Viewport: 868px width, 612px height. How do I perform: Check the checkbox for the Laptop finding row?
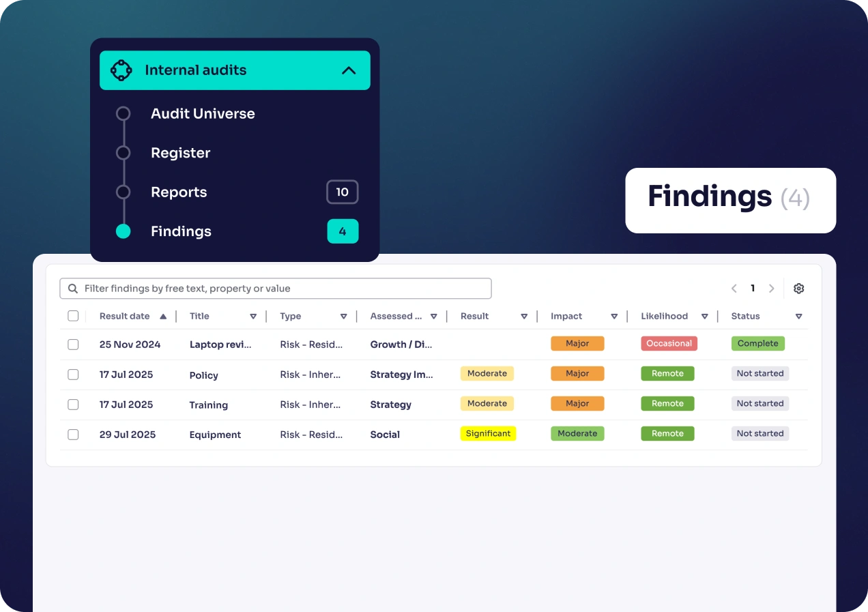73,345
